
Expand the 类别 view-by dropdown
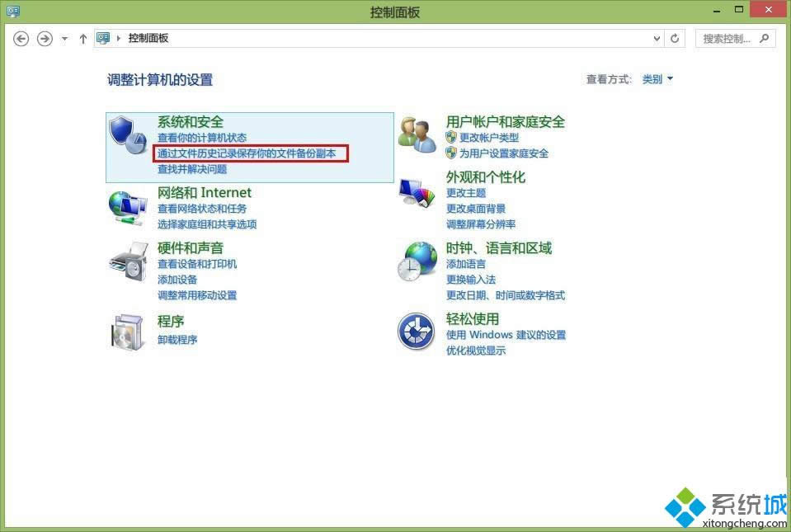(657, 79)
